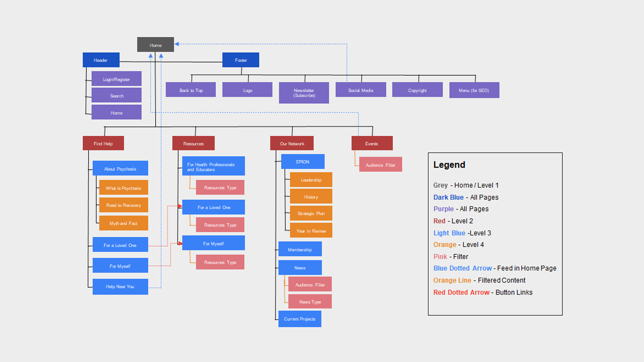This screenshot has height=362, width=644.
Task: Select the Strategic Plan box
Action: [x=311, y=213]
